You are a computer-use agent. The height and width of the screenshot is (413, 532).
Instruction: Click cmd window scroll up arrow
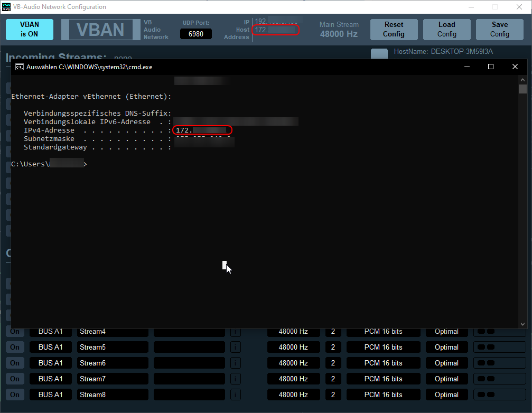coord(522,80)
